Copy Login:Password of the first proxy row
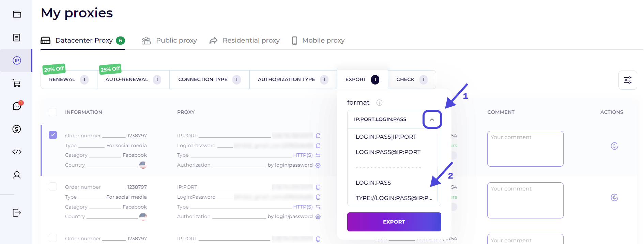 [x=318, y=146]
